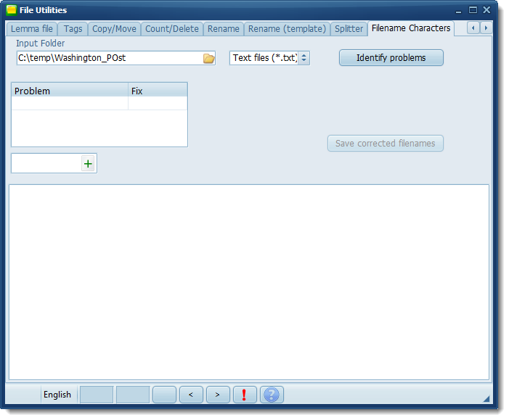Click Save corrected filenames button

(386, 144)
